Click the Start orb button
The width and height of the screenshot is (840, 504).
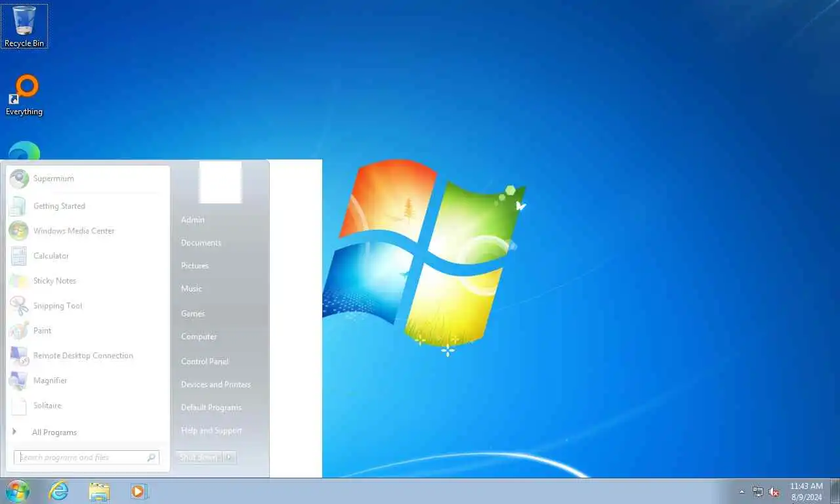(x=18, y=491)
